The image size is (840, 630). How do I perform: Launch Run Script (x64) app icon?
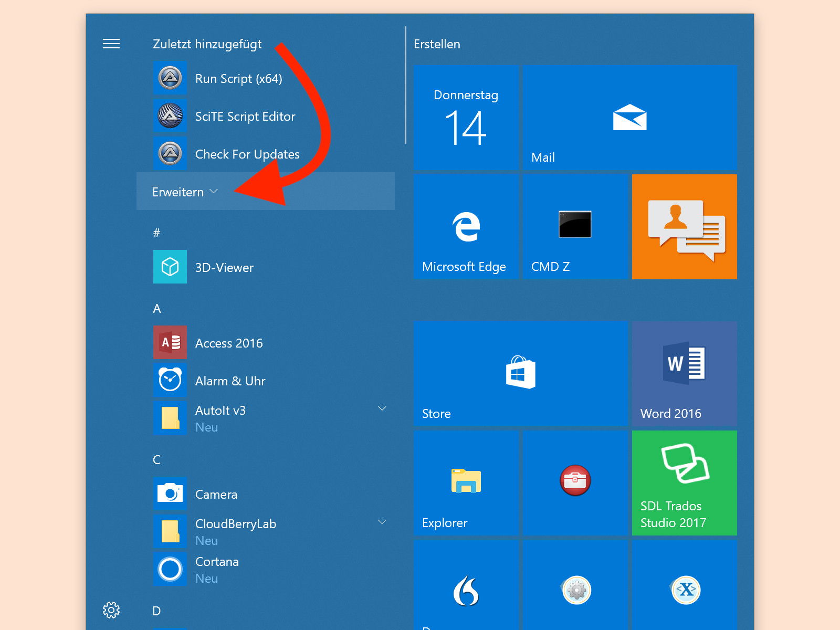click(170, 78)
